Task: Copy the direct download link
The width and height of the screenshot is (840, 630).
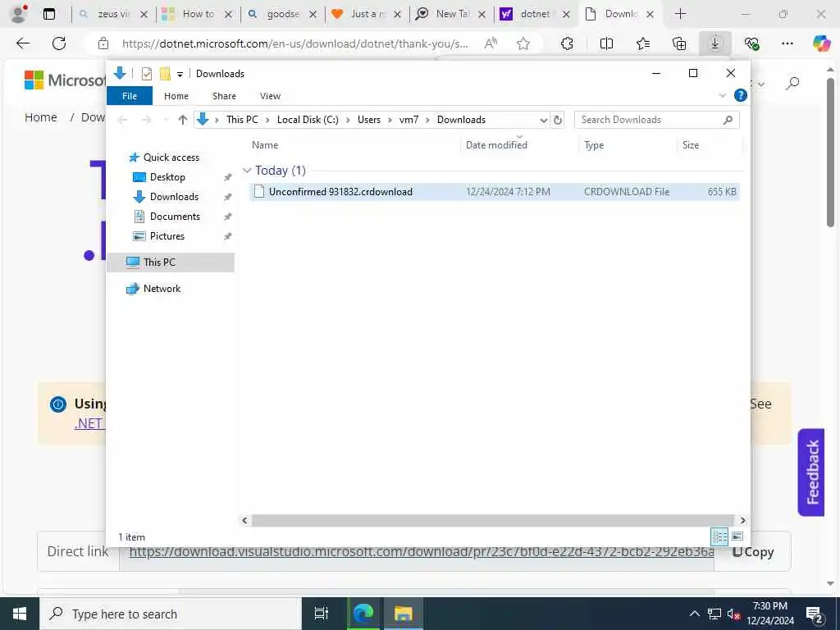Action: (x=753, y=552)
